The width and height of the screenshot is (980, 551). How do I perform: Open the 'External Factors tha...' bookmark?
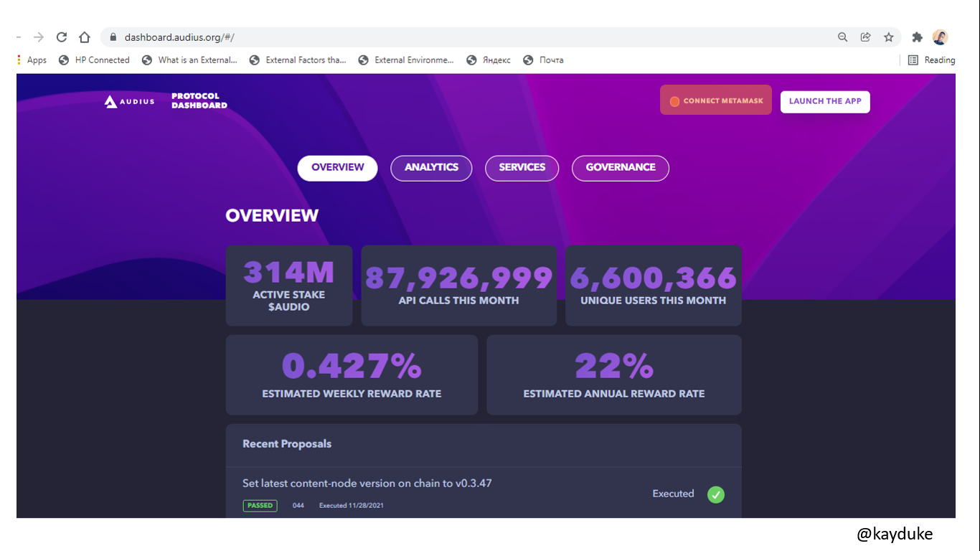pyautogui.click(x=298, y=60)
